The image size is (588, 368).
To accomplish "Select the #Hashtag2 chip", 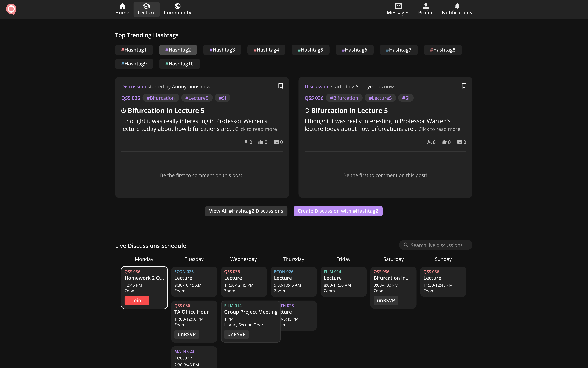I will 178,50.
